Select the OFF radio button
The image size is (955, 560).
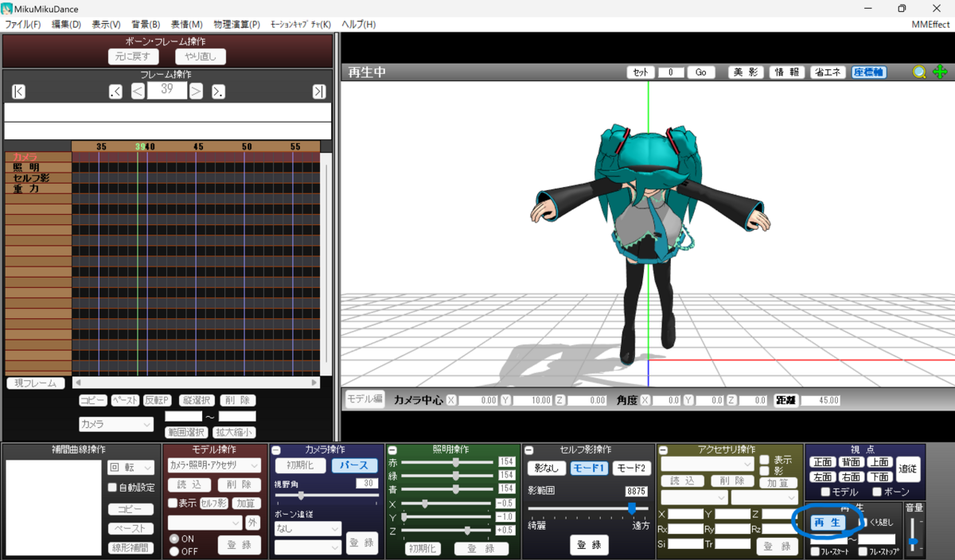click(x=174, y=551)
